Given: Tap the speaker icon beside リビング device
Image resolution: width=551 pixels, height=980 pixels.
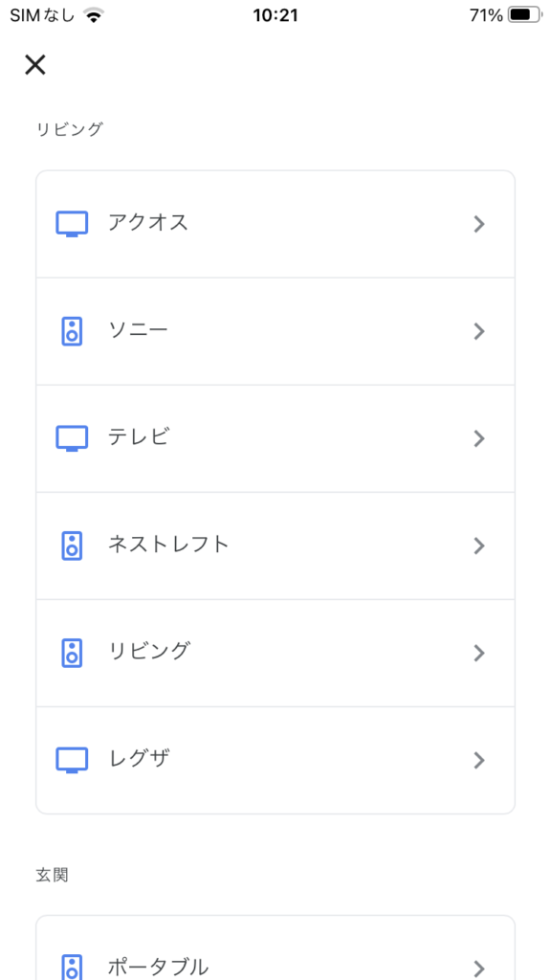Looking at the screenshot, I should point(72,653).
